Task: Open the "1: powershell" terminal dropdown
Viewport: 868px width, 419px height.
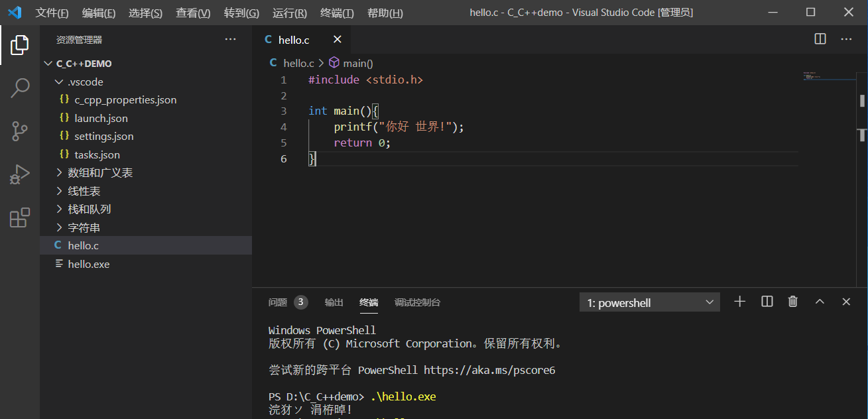Action: [x=649, y=302]
